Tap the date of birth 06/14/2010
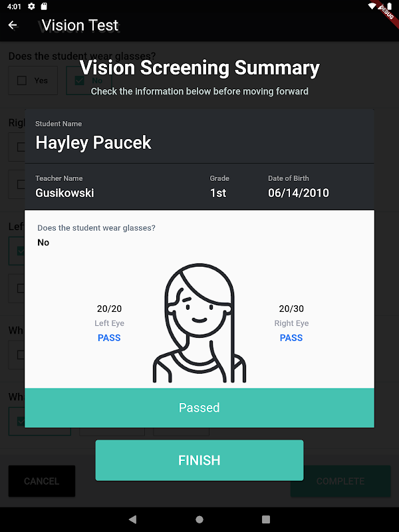399x532 pixels. tap(298, 193)
